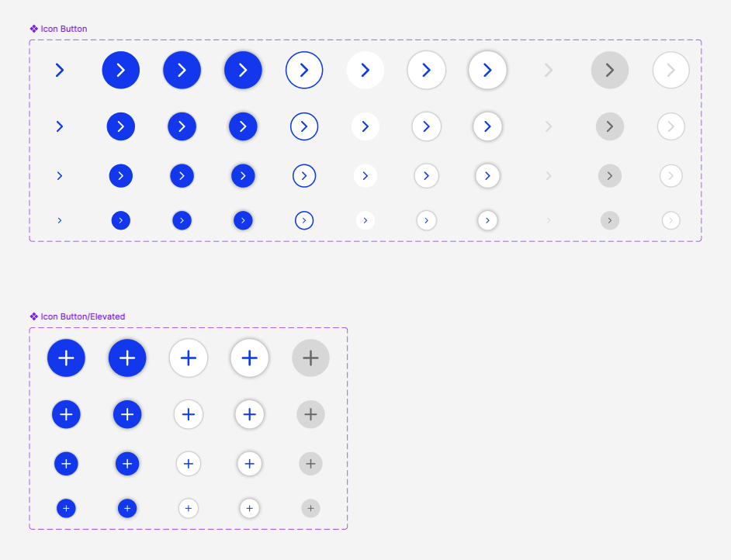Click the largest gray-filled chevron button
731x560 pixels.
610,71
